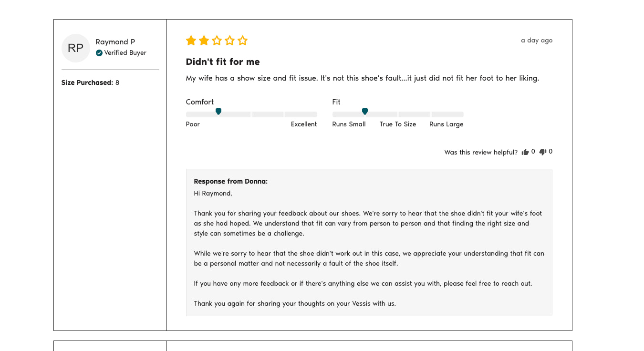Click the fifth empty rating star
This screenshot has height=351, width=644.
242,41
